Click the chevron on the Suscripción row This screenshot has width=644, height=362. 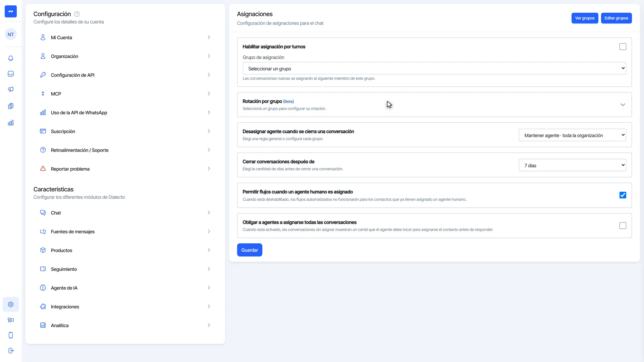[x=209, y=131]
